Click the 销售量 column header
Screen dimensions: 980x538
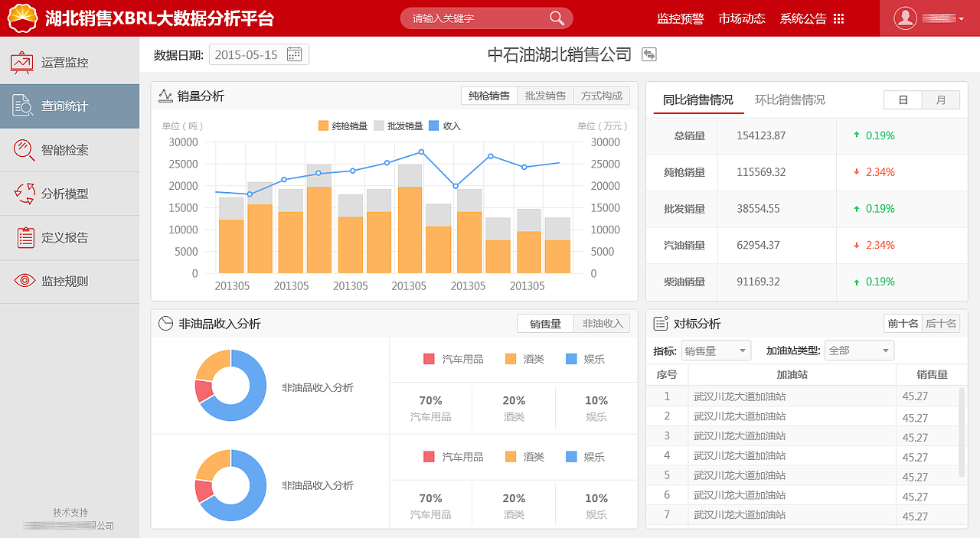pyautogui.click(x=933, y=374)
